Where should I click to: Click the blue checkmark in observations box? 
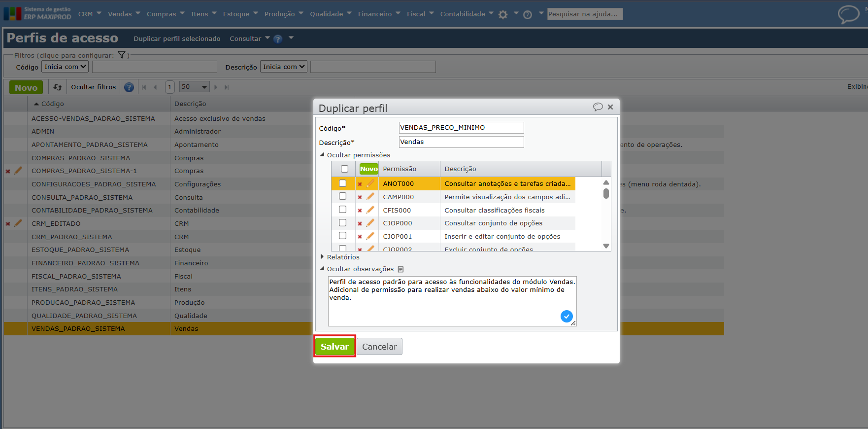567,316
